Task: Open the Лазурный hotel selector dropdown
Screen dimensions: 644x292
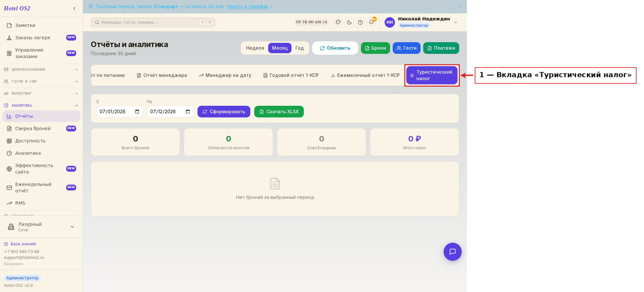Action: (41, 227)
